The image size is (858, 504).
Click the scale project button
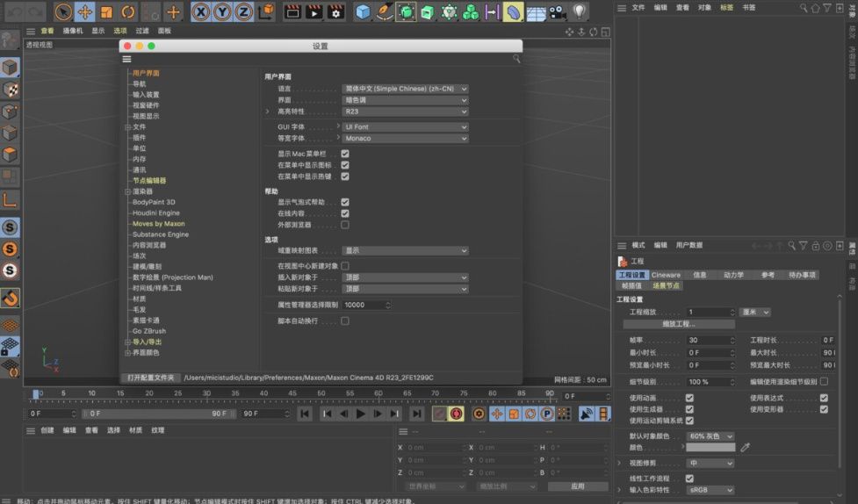pos(679,324)
